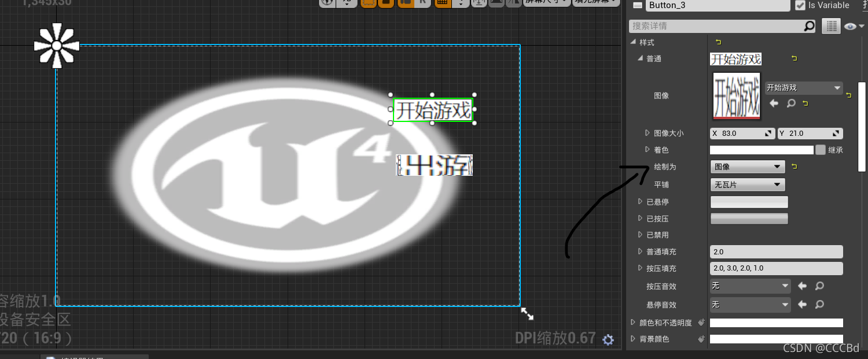Toggle the Is Variable checkbox

click(x=800, y=5)
